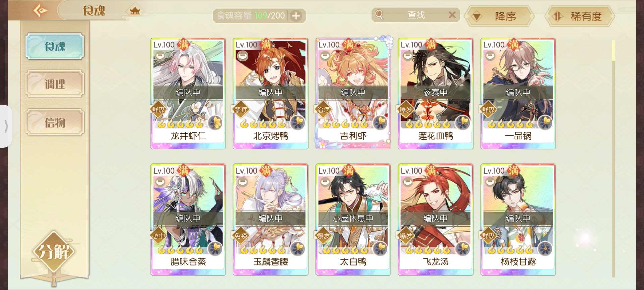Tap the 治疗 type badge on 吉利虾

pos(324,109)
